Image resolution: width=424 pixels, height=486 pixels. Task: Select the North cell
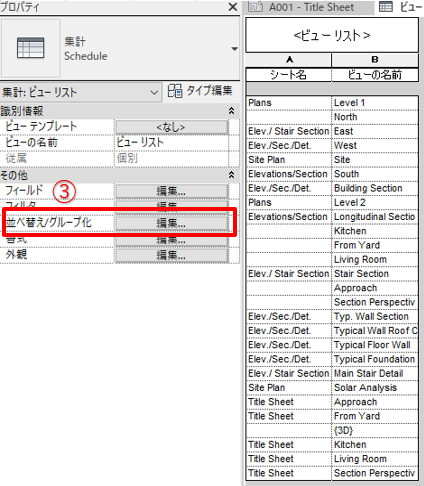(375, 117)
